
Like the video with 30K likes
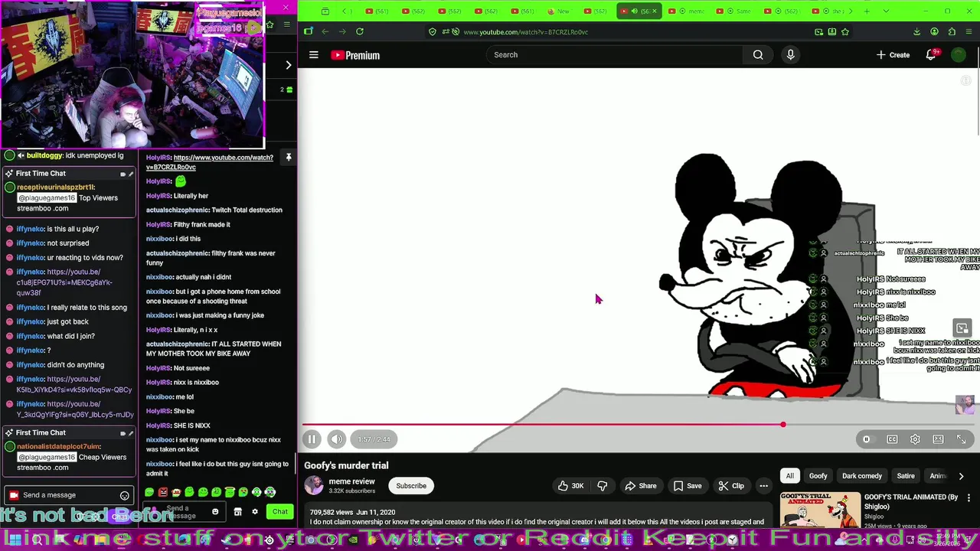[x=570, y=486]
